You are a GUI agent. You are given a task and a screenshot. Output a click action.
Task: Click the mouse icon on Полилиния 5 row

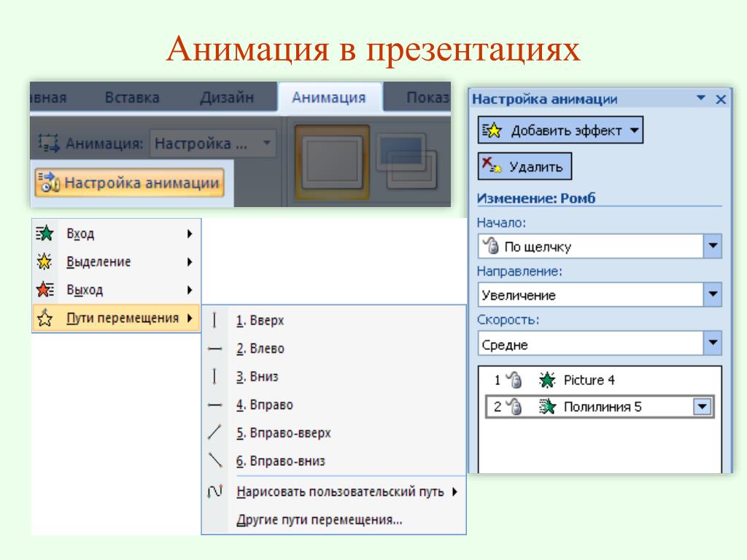(514, 407)
